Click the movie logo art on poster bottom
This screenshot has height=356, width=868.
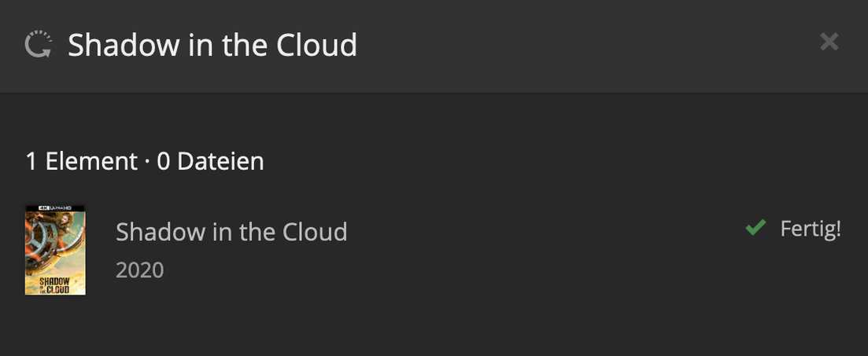pos(55,284)
